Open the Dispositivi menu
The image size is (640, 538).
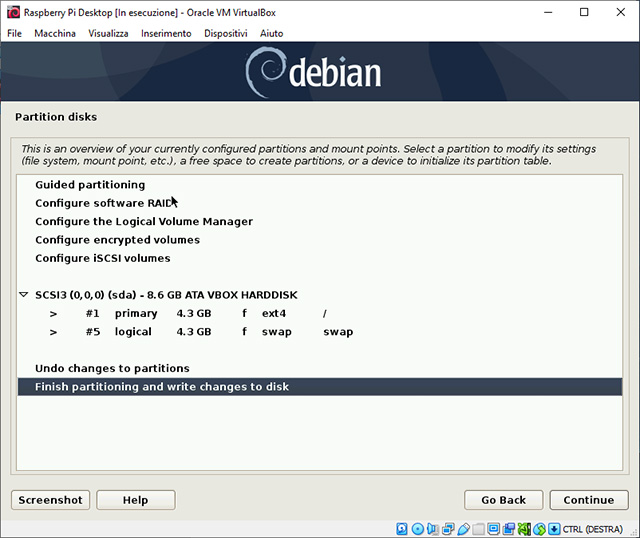[225, 33]
